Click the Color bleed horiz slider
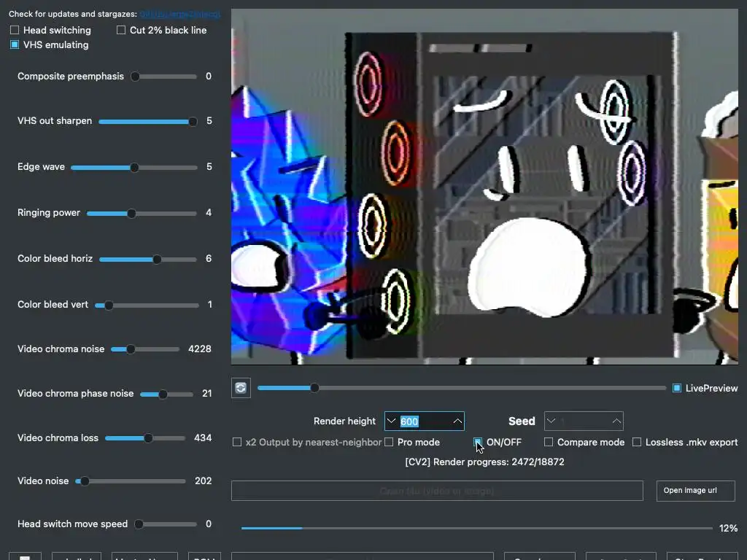Screen dimensions: 747x560 click(147, 259)
